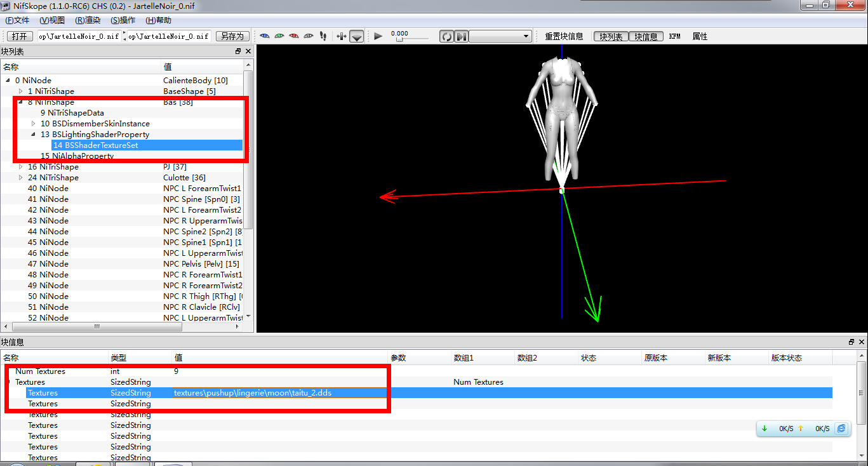Viewport: 868px width, 466px height.
Task: Click the green eye view icon
Action: click(279, 36)
